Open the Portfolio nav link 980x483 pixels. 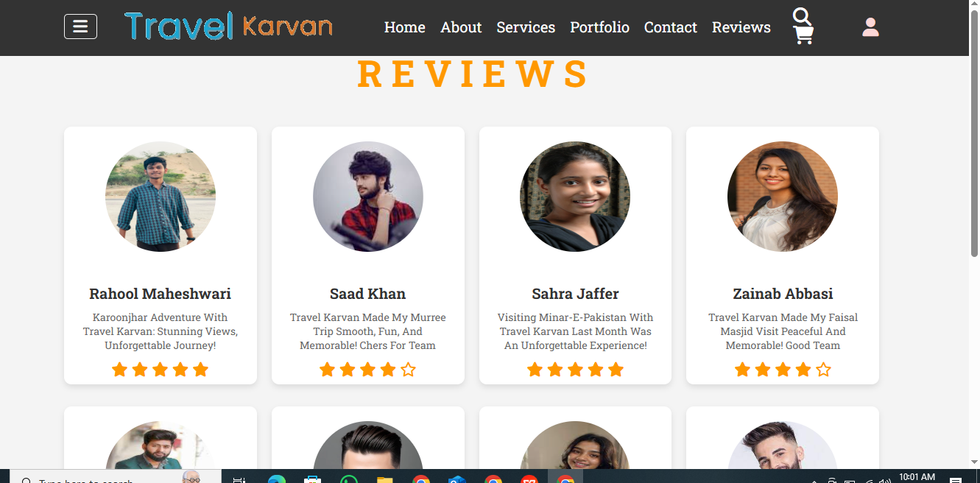tap(599, 27)
